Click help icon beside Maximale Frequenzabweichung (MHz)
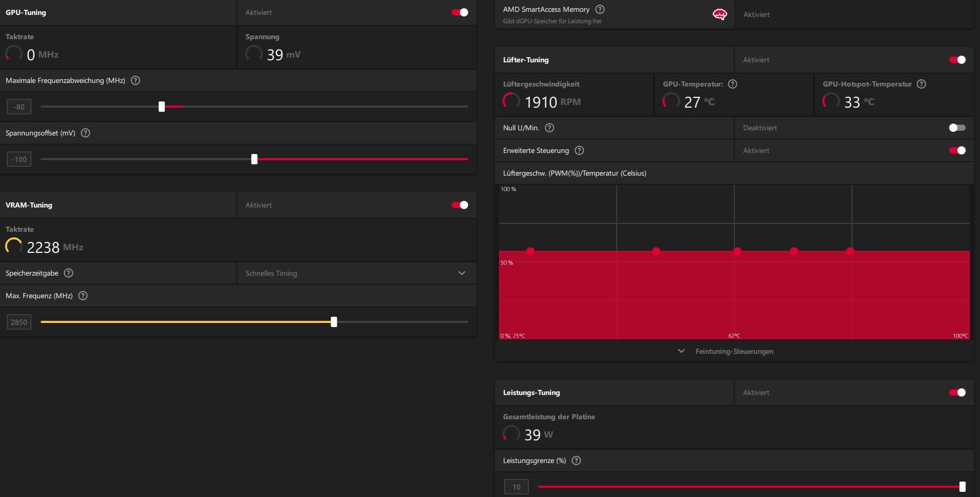The image size is (980, 497). (135, 80)
